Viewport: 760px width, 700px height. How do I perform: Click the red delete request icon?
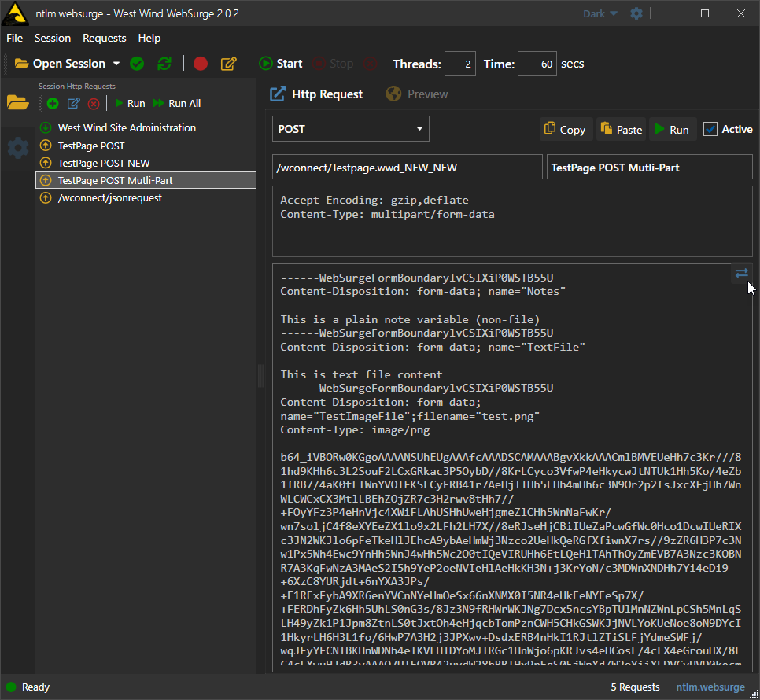(x=94, y=104)
